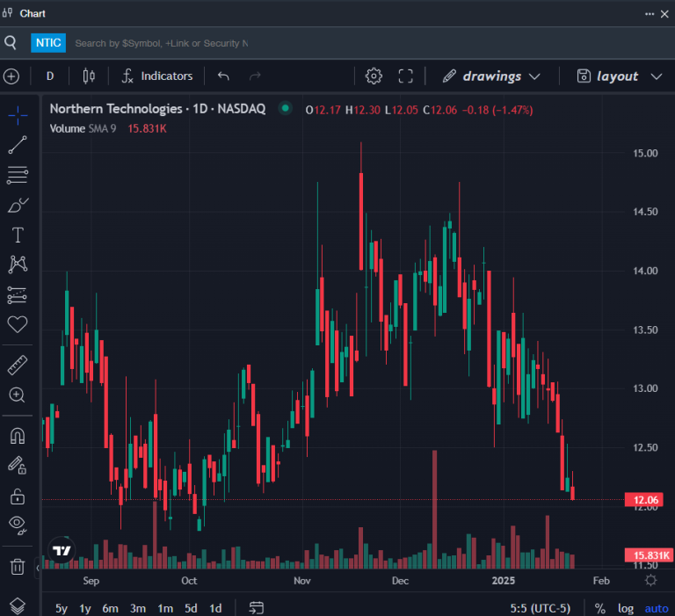Toggle log scale mode
The image size is (675, 616).
coord(626,608)
